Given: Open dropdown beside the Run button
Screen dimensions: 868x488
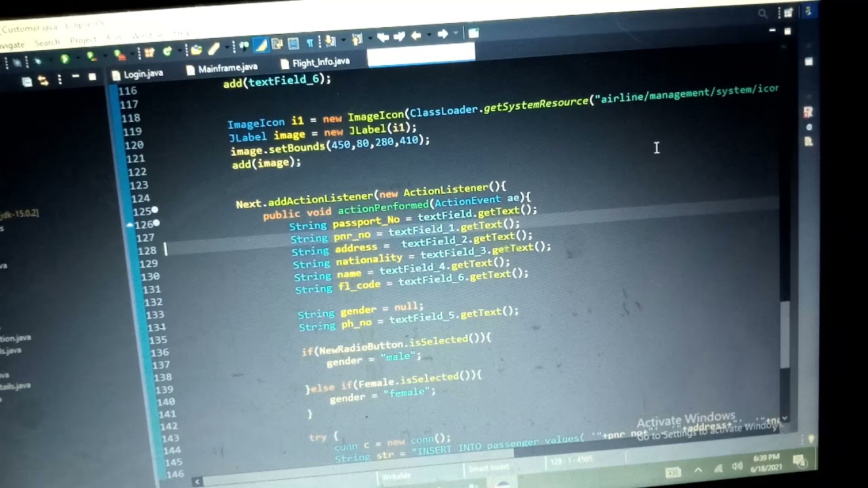Looking at the screenshot, I should 78,58.
